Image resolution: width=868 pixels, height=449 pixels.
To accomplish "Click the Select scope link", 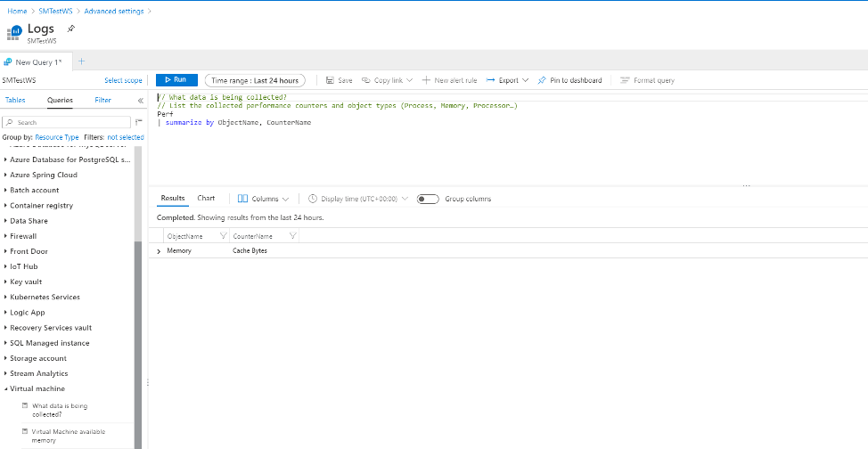I will [x=123, y=80].
